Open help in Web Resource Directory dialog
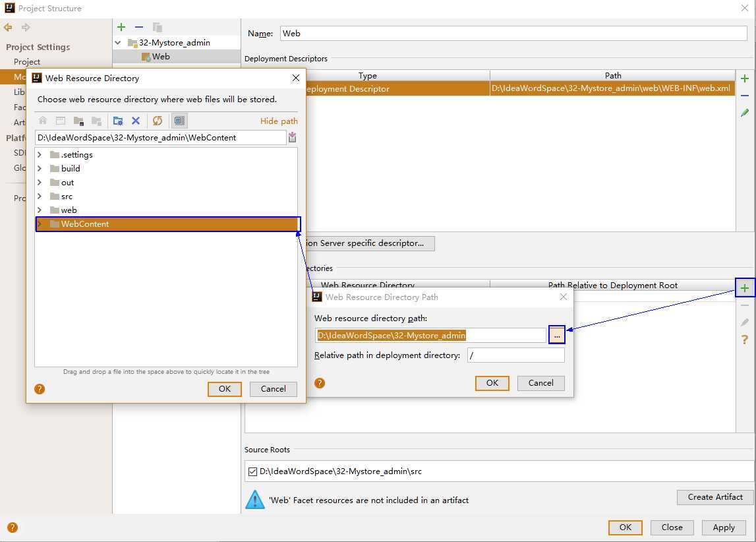This screenshot has height=542, width=756. (40, 388)
